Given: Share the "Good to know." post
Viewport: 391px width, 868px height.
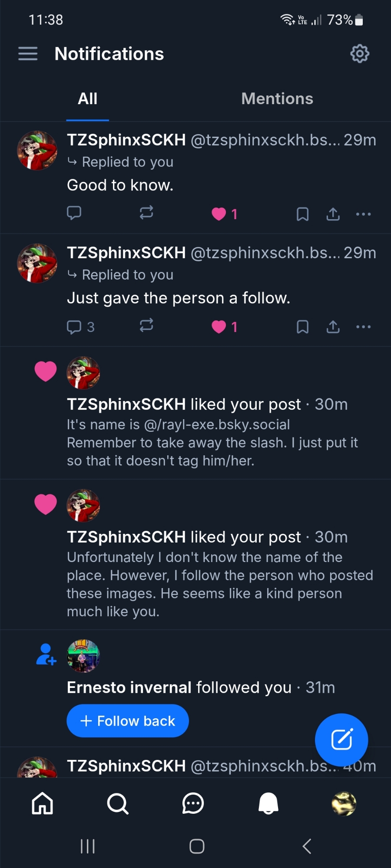Looking at the screenshot, I should 333,214.
